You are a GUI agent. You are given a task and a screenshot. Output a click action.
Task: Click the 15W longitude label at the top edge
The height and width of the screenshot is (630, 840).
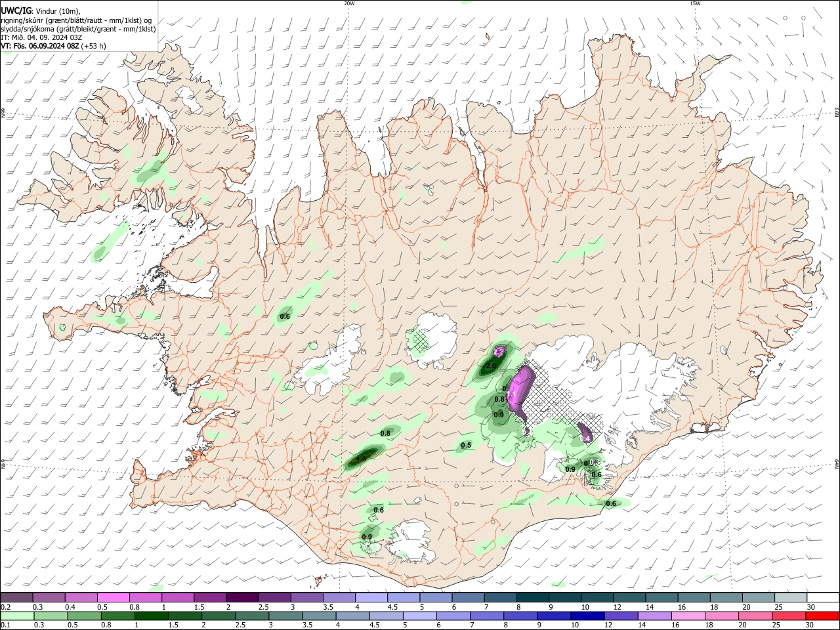pyautogui.click(x=695, y=3)
